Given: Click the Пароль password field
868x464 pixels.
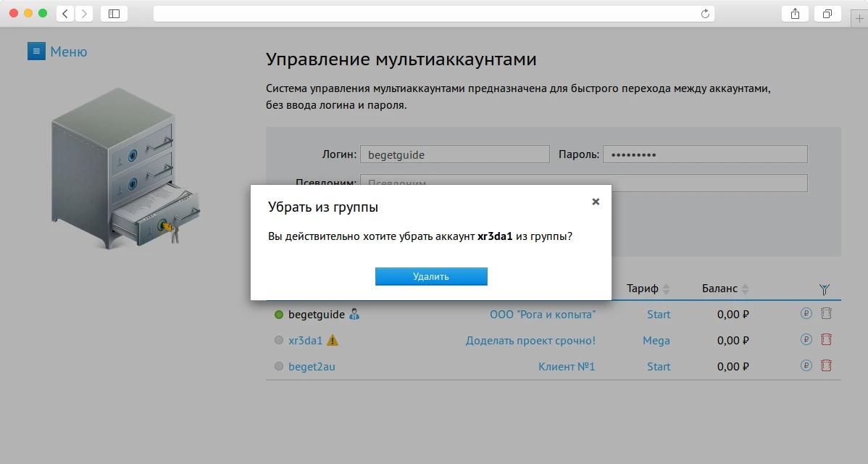Looking at the screenshot, I should coord(704,154).
